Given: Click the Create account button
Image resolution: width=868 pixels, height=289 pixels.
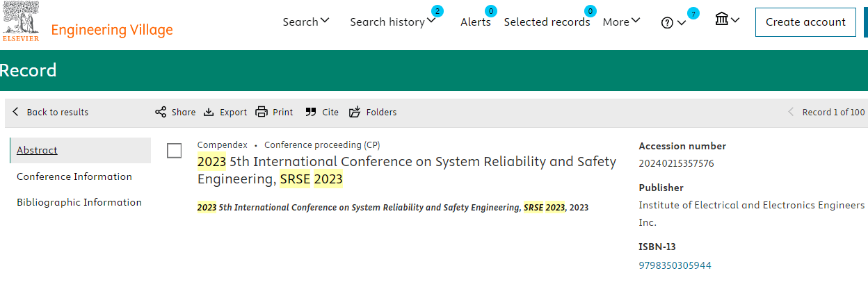Looking at the screenshot, I should (805, 22).
